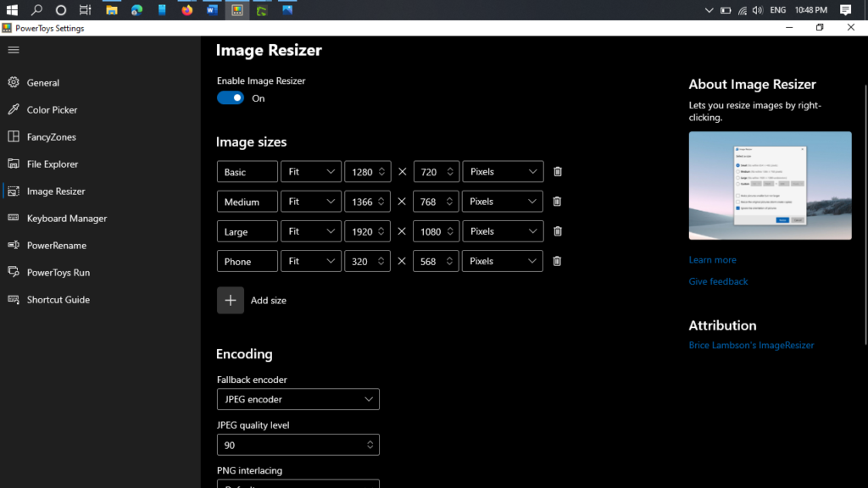
Task: Click the settings page vertical scrollbar
Action: point(865,214)
